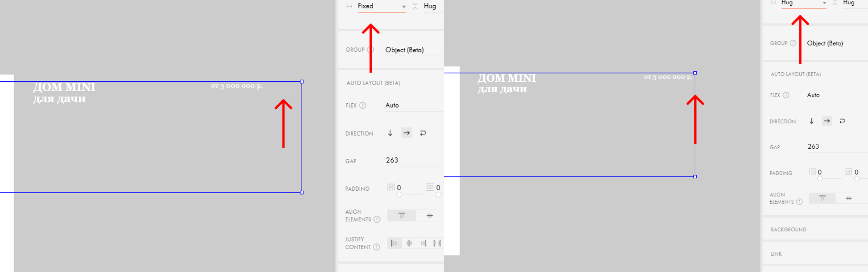Click the width sizing icon beside Fixed

click(x=349, y=6)
